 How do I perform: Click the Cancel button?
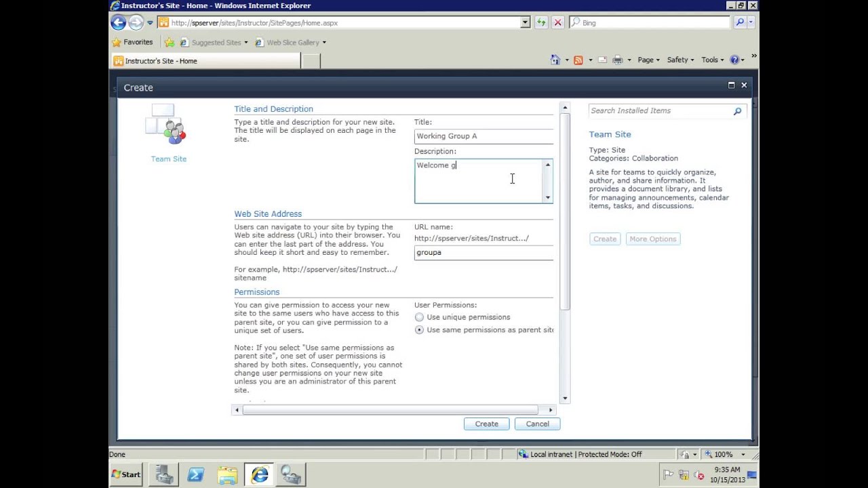tap(537, 424)
